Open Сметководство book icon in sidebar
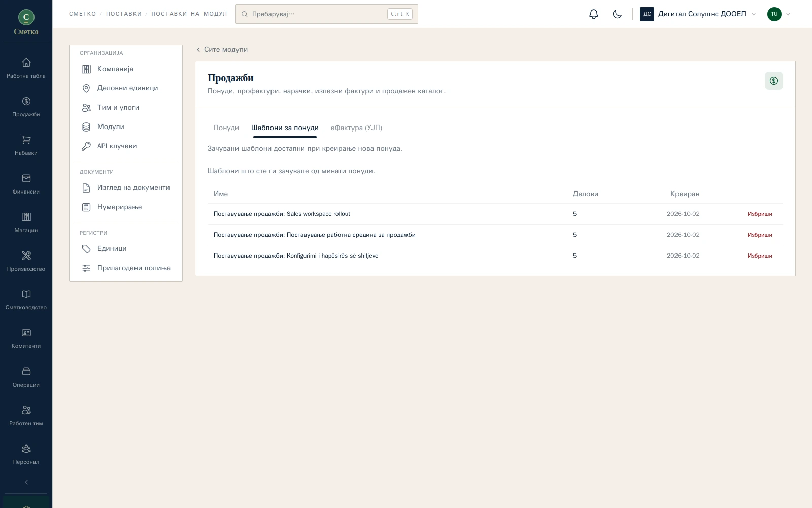 pyautogui.click(x=26, y=300)
